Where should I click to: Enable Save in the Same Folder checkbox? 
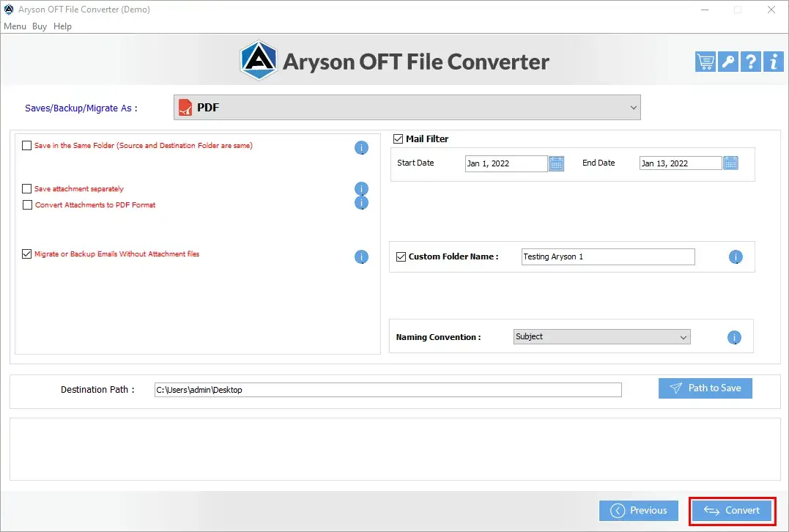click(26, 145)
